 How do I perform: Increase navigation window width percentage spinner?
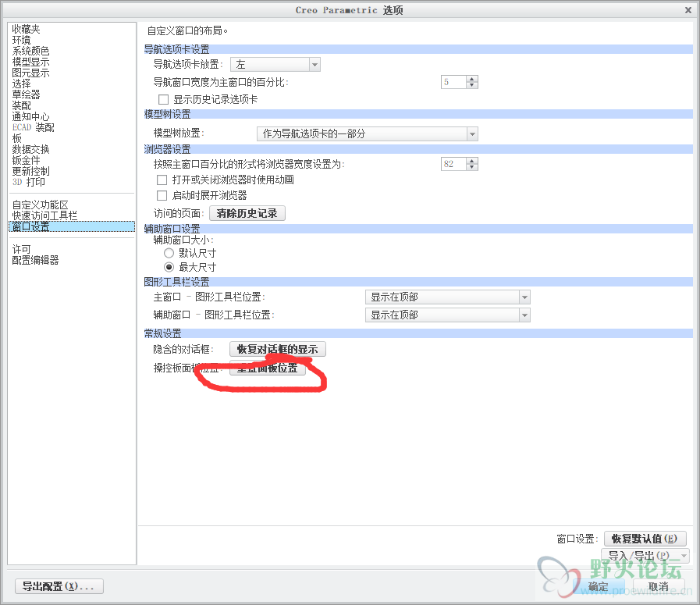point(472,79)
